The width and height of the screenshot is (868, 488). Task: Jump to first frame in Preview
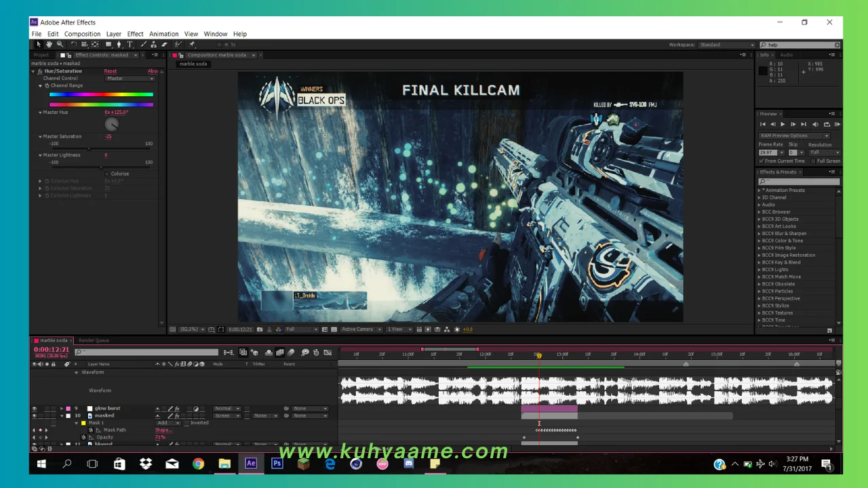763,124
